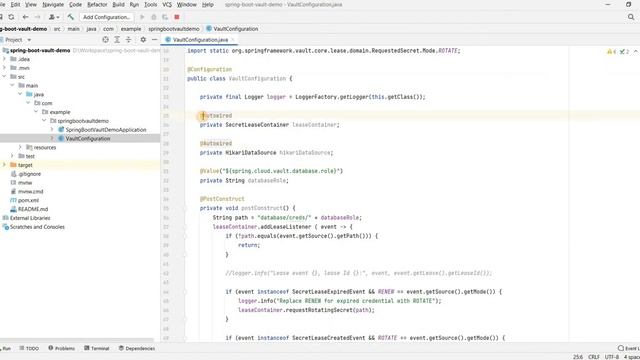640x360 pixels.
Task: Open the TODO tool window
Action: [x=29, y=349]
